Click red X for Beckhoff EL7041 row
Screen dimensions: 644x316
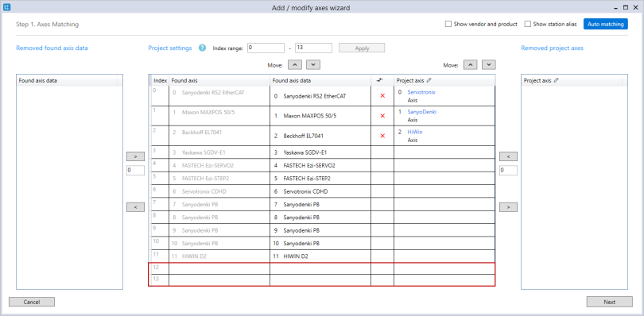382,136
